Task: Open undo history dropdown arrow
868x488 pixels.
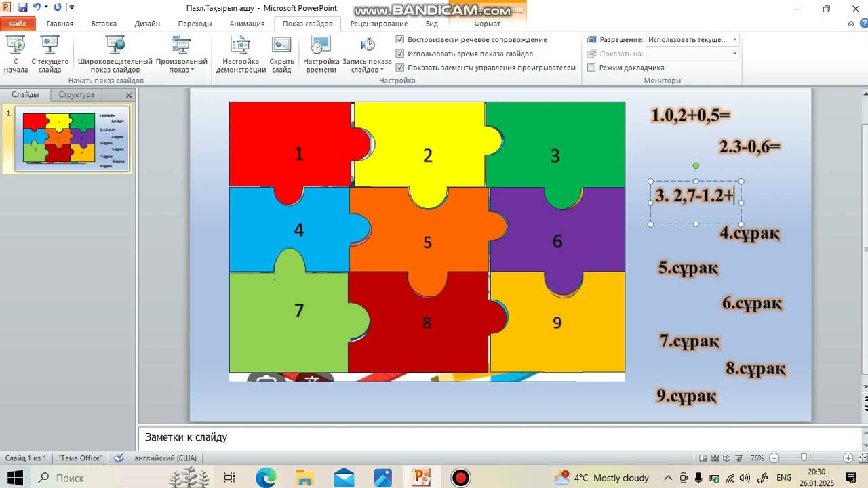Action: tap(46, 7)
